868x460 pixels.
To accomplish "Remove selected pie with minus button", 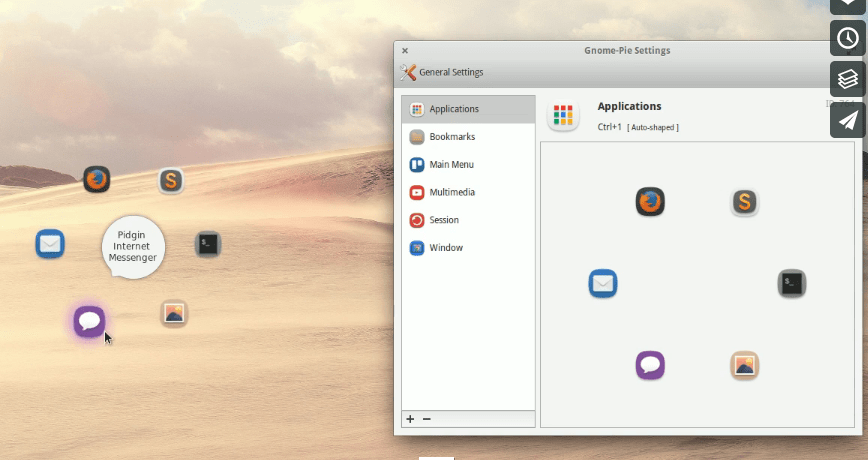I will click(427, 419).
